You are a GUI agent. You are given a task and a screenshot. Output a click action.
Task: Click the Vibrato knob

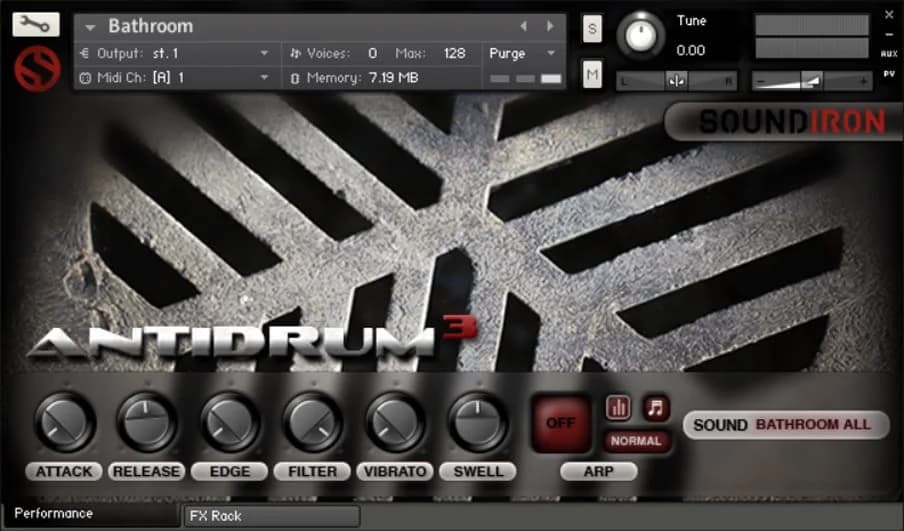pyautogui.click(x=396, y=422)
